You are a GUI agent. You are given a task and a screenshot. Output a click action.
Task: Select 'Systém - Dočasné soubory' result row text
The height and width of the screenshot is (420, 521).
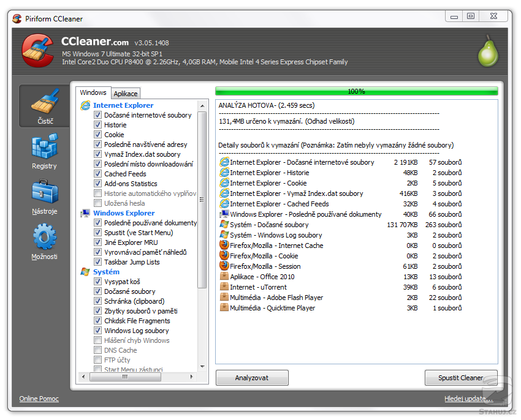[x=269, y=225]
